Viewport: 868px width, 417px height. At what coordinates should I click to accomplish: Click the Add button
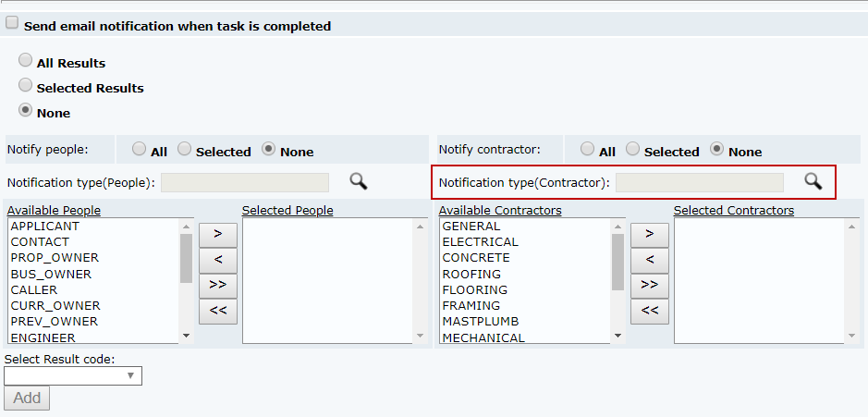pos(27,398)
